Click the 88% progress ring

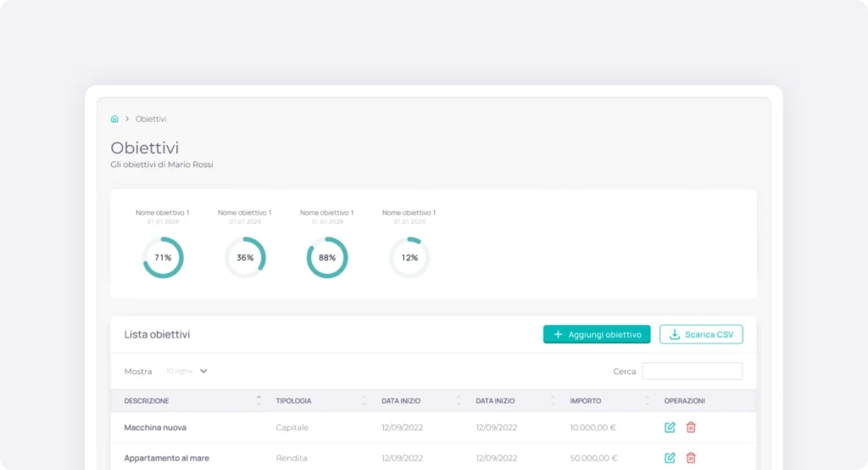click(327, 257)
